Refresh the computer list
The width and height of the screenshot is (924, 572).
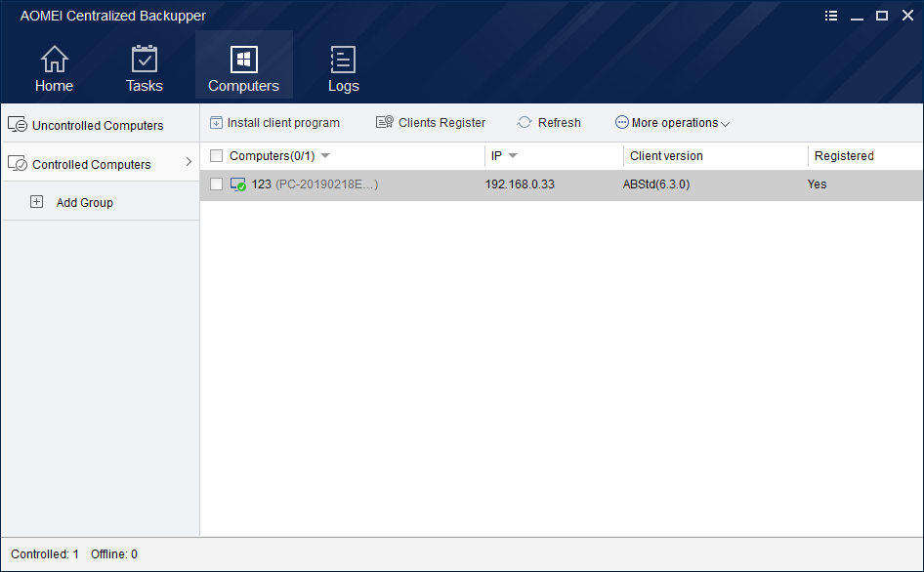click(549, 123)
